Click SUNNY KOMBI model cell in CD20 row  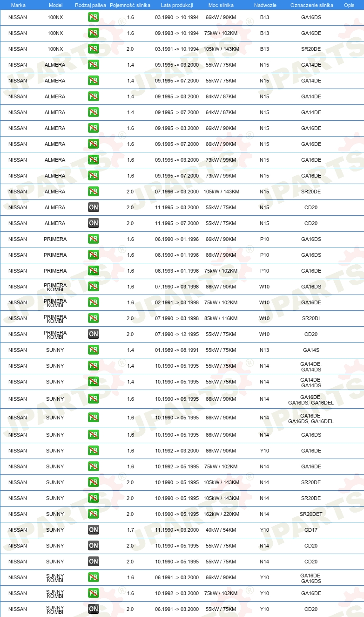[x=55, y=610]
